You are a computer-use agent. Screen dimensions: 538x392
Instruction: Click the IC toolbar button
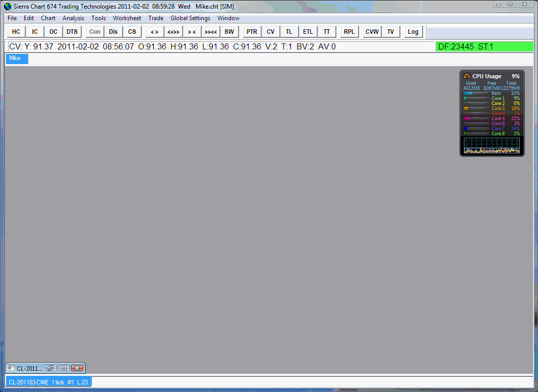click(x=35, y=32)
